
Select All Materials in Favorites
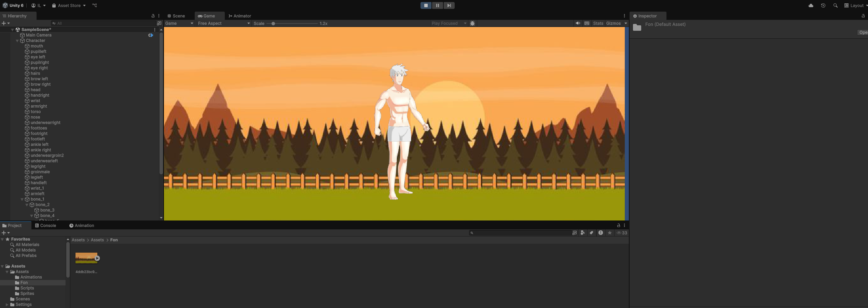(x=27, y=245)
